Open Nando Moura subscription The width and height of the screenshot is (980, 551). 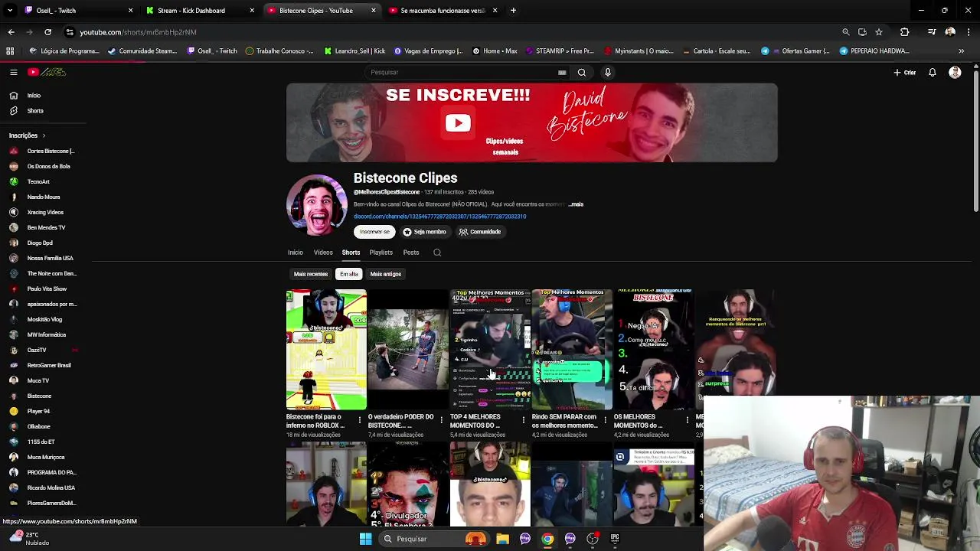point(43,197)
